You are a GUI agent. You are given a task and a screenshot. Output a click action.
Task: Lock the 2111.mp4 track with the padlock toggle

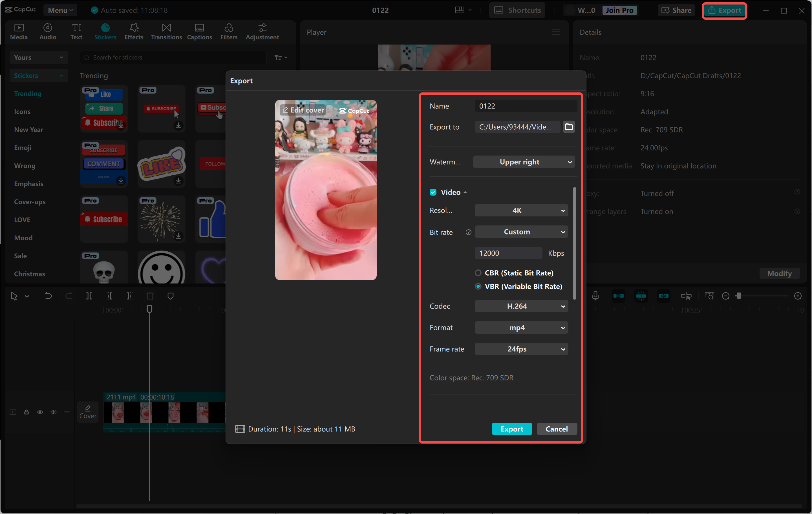[x=26, y=412]
